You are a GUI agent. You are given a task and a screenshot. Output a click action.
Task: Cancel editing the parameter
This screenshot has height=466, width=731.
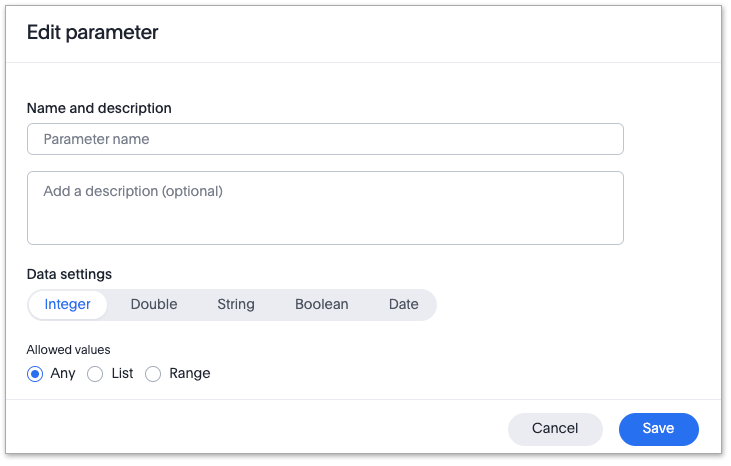[555, 429]
